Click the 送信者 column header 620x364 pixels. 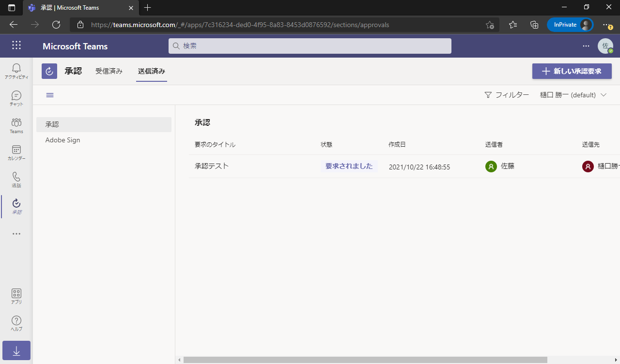tap(494, 145)
